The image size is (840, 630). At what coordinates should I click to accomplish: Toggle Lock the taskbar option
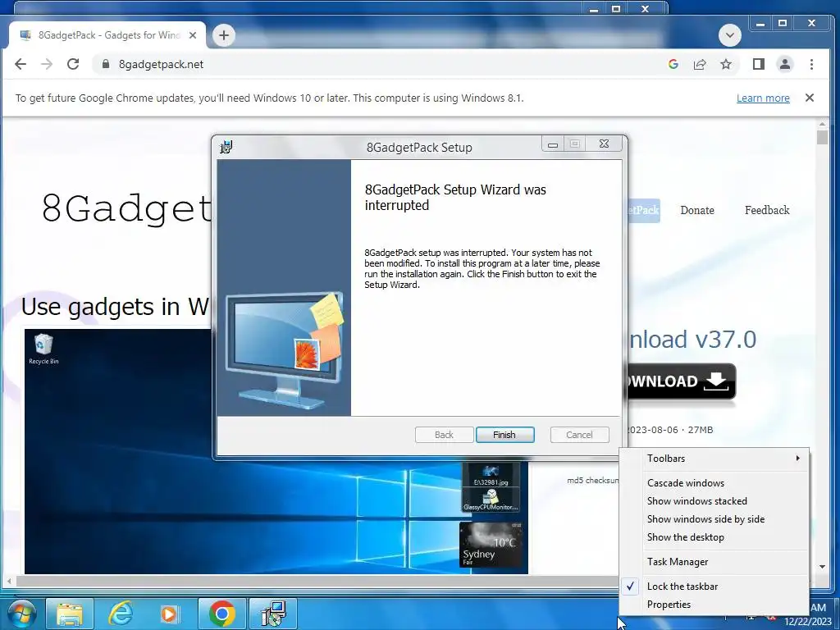pyautogui.click(x=725, y=587)
